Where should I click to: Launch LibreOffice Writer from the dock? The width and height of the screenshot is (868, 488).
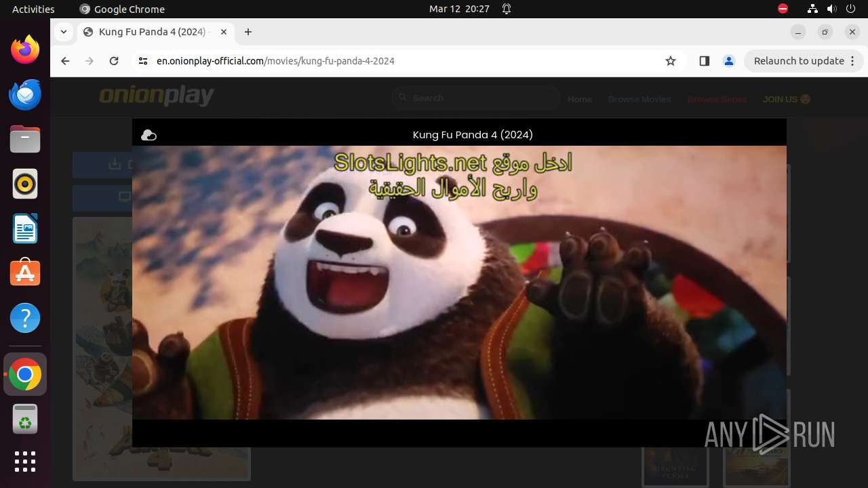pyautogui.click(x=25, y=228)
